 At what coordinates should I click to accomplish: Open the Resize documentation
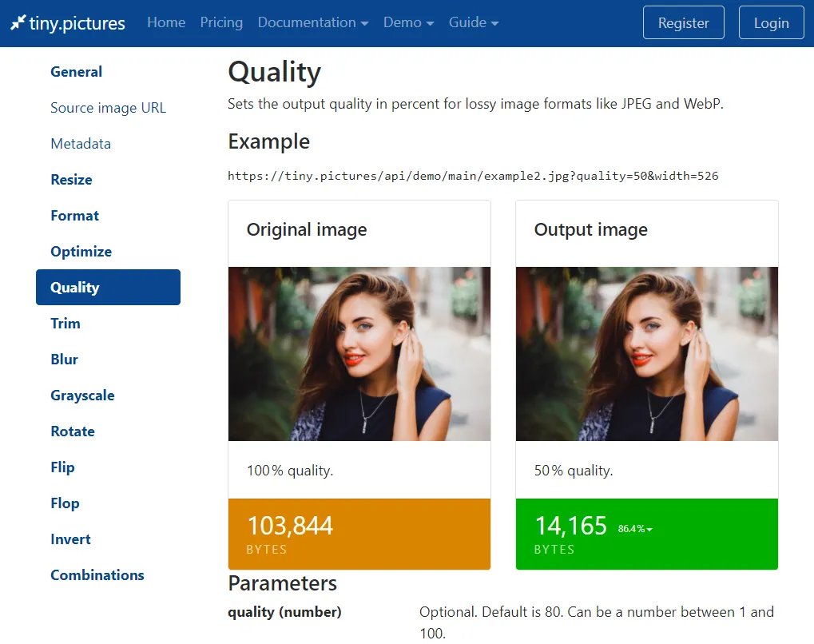coord(71,179)
